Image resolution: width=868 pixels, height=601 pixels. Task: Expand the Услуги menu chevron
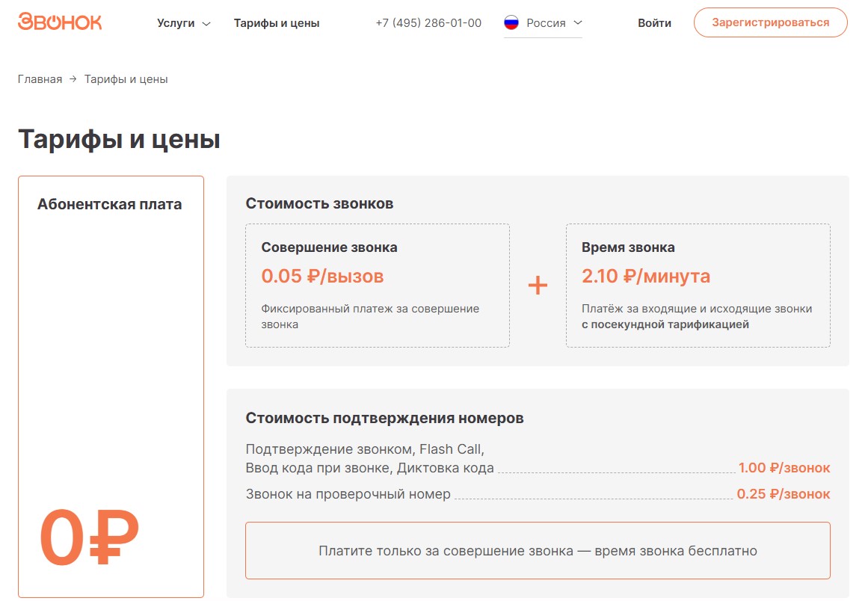[x=206, y=24]
